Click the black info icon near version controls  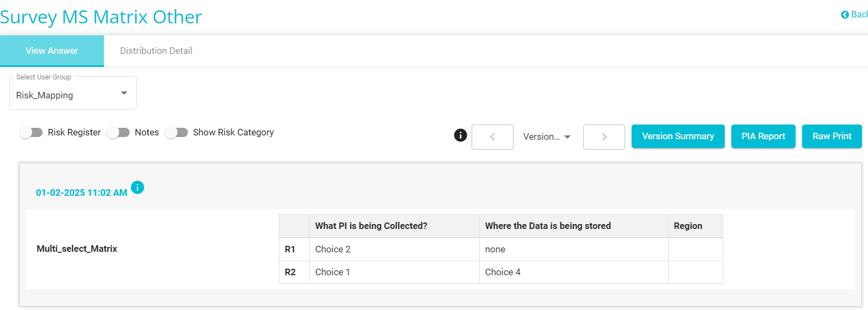click(460, 135)
